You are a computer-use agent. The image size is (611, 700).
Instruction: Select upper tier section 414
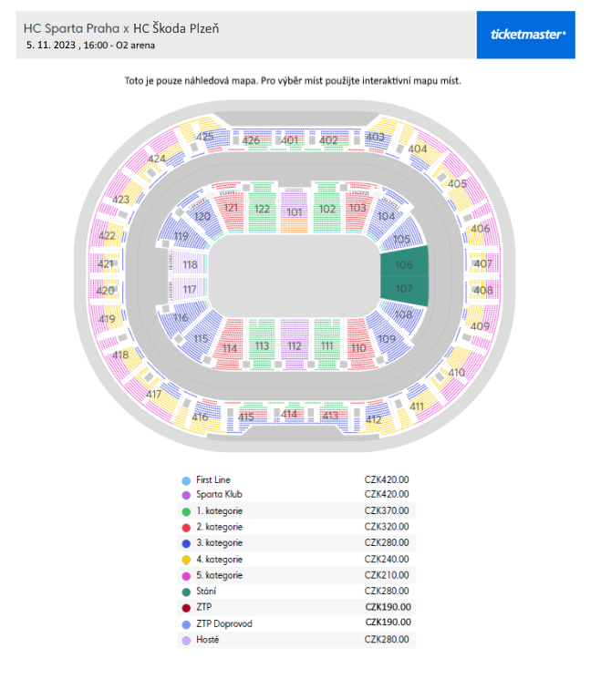click(x=289, y=414)
